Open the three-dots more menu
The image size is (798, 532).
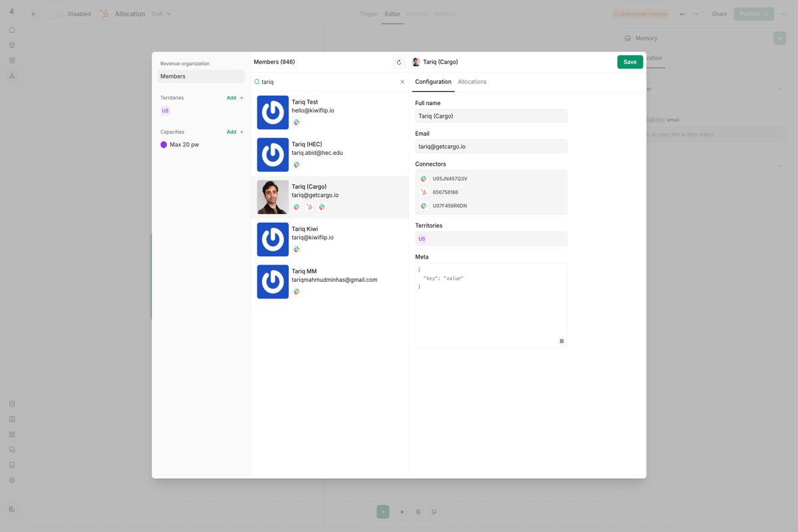point(783,14)
